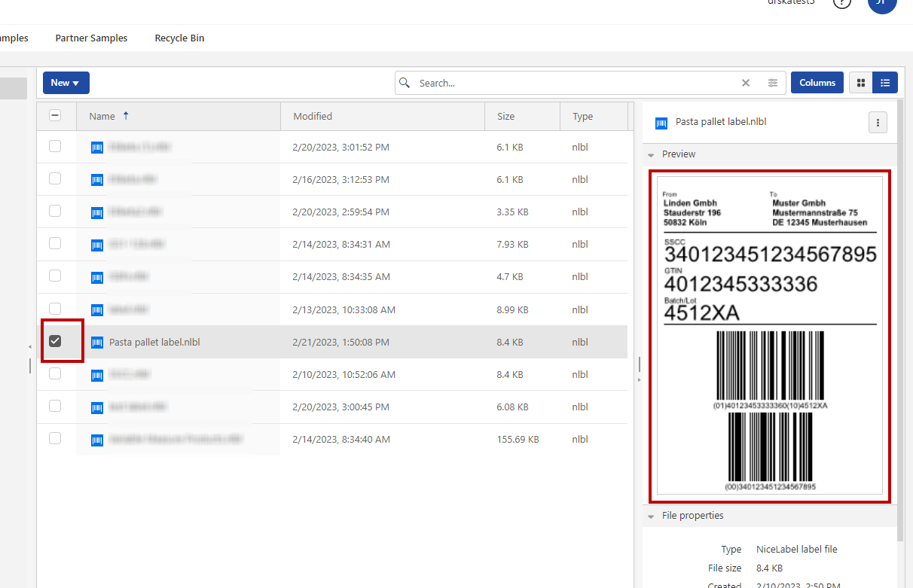Open search filter options icon
This screenshot has height=588, width=913.
click(772, 83)
